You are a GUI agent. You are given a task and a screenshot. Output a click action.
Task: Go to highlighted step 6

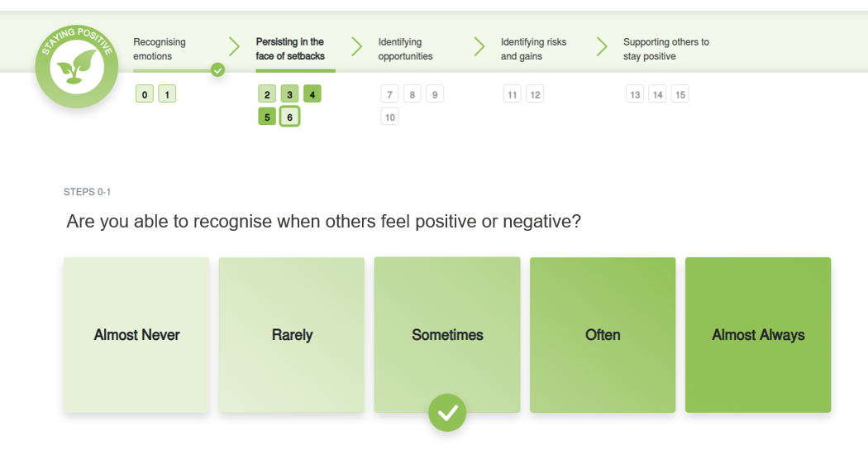point(289,117)
